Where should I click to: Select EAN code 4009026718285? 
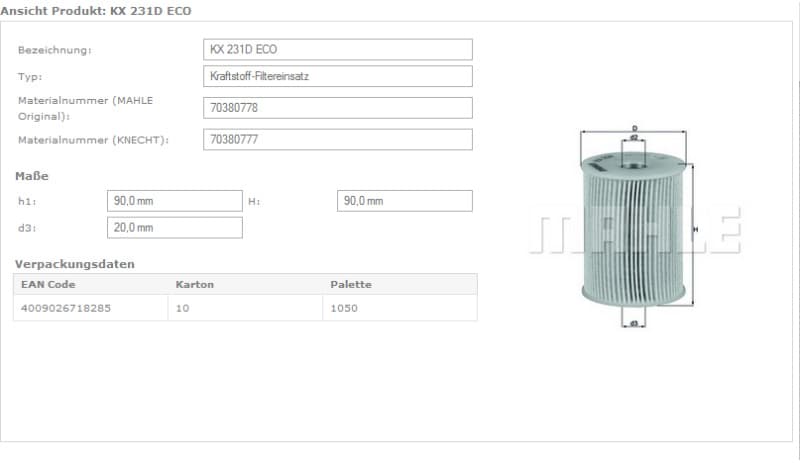(x=66, y=308)
